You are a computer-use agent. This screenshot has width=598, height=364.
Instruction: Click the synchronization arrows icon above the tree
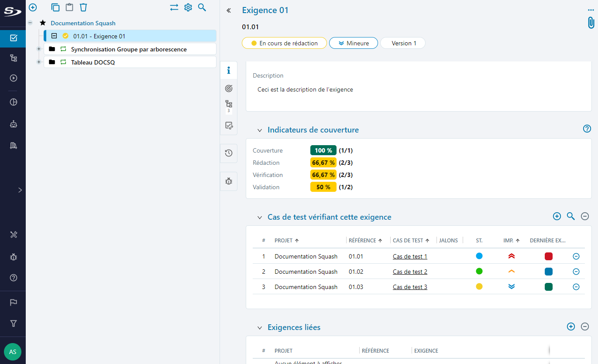(x=174, y=7)
